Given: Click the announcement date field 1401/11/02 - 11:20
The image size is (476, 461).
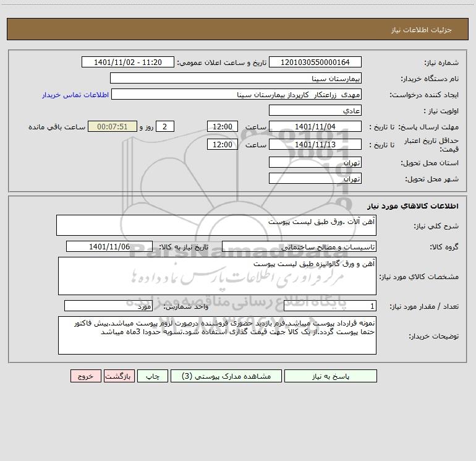Looking at the screenshot, I should (128, 62).
